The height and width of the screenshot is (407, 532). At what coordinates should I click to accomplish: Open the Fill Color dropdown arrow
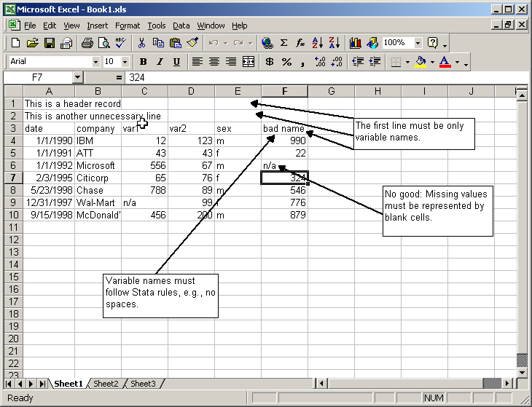pos(432,62)
